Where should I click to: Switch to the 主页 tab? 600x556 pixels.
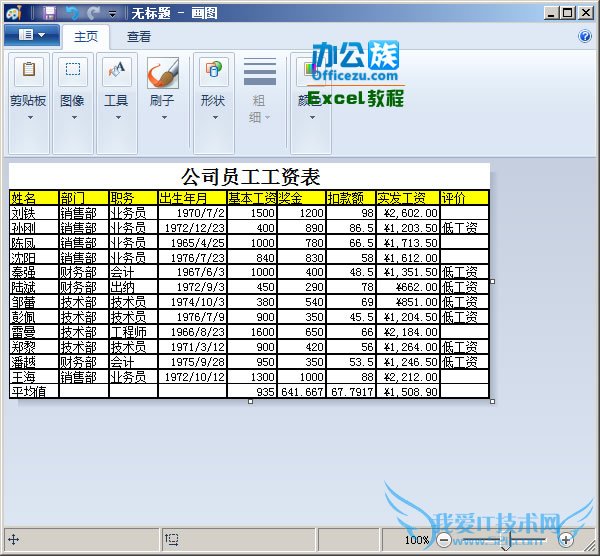click(x=86, y=37)
